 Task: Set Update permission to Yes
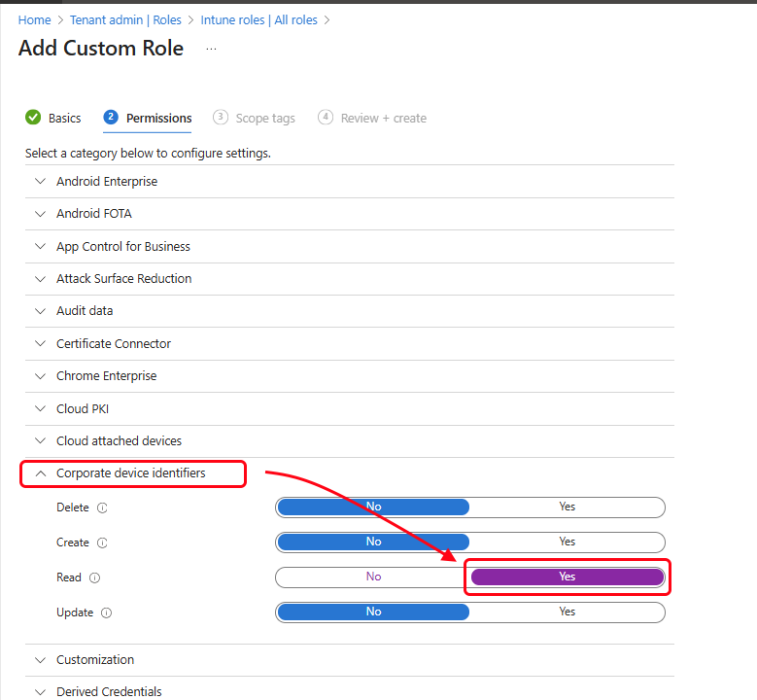click(567, 612)
